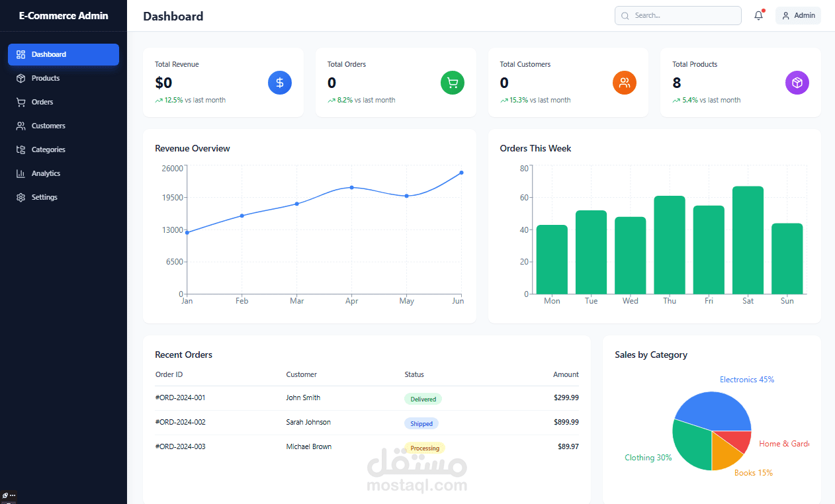Click the green cart icon on Total Orders card
Viewport: 835px width, 504px height.
[452, 83]
